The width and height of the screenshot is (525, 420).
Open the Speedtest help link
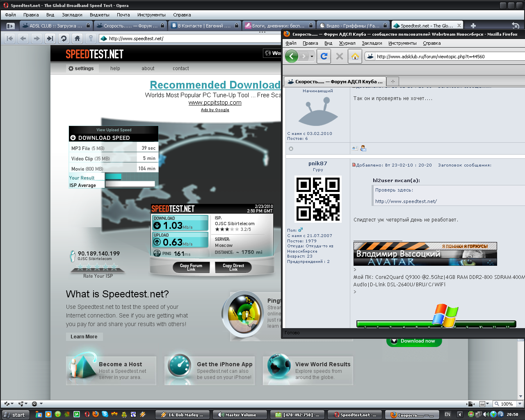click(115, 68)
